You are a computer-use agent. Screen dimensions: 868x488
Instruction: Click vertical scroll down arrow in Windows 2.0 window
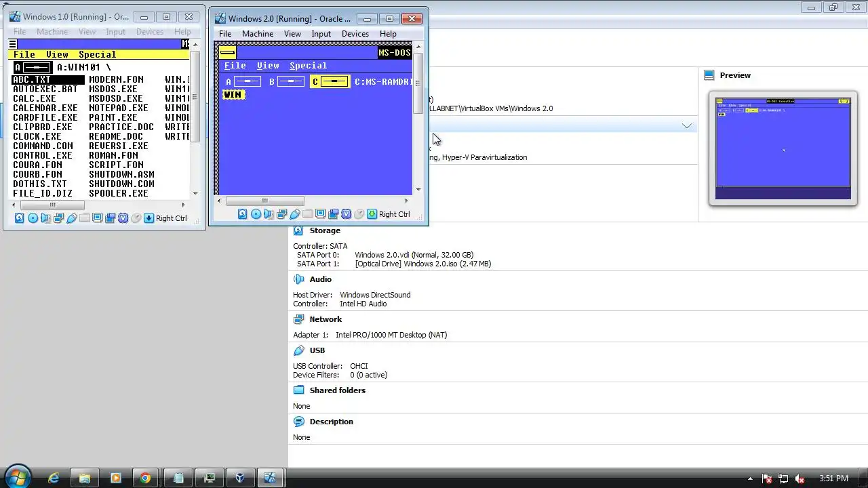(x=418, y=189)
